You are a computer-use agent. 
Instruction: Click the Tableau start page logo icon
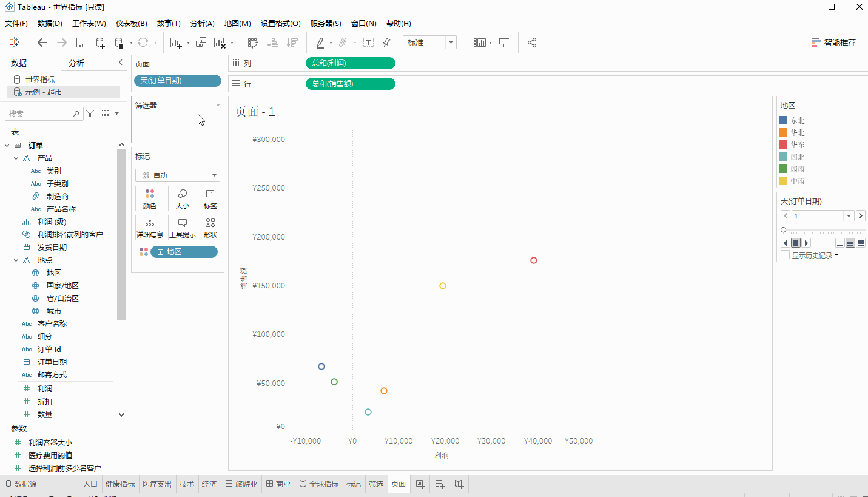click(x=14, y=42)
